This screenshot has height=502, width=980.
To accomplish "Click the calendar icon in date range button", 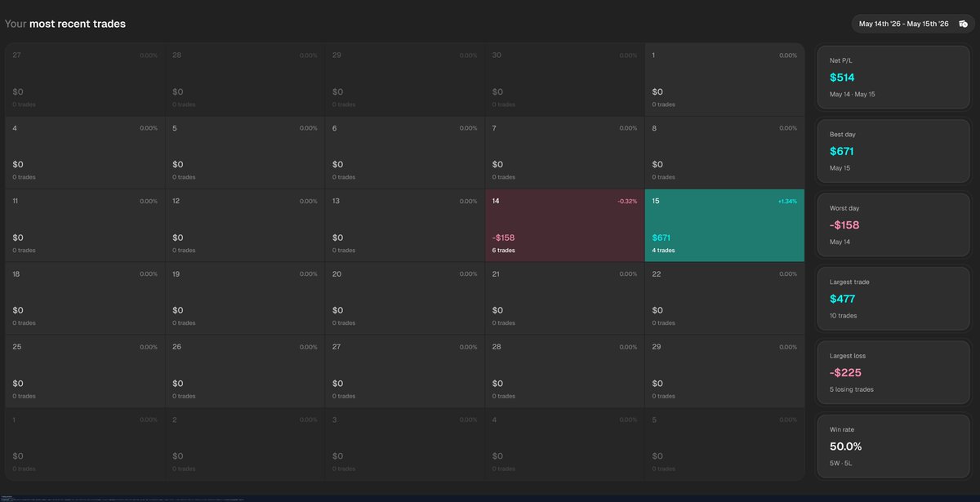I will coord(963,24).
